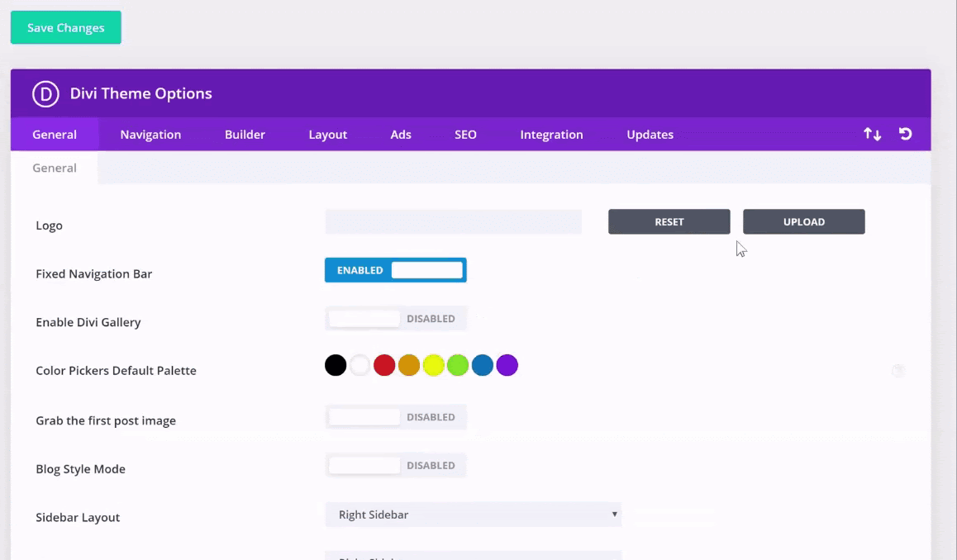
Task: Click the Divi Theme Options title
Action: (x=141, y=94)
